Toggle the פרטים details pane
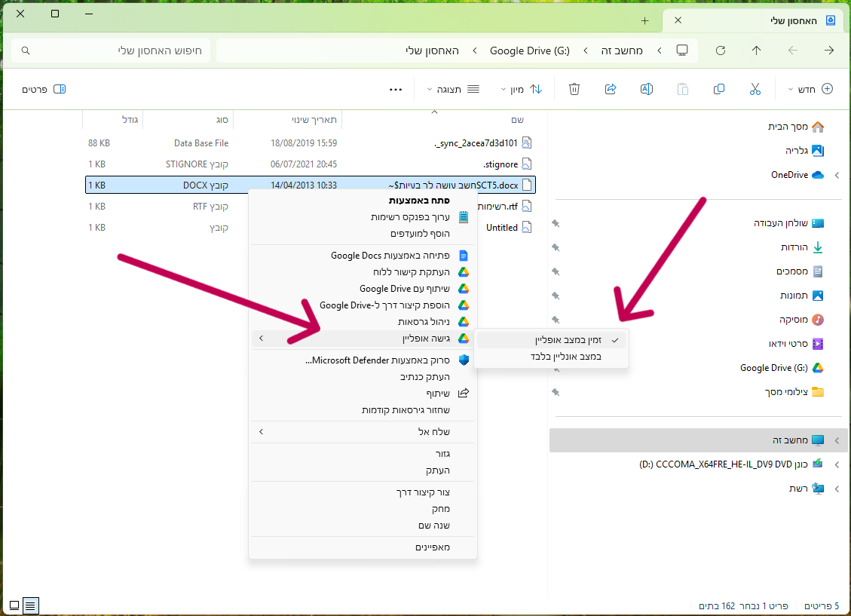Image resolution: width=851 pixels, height=616 pixels. click(44, 89)
